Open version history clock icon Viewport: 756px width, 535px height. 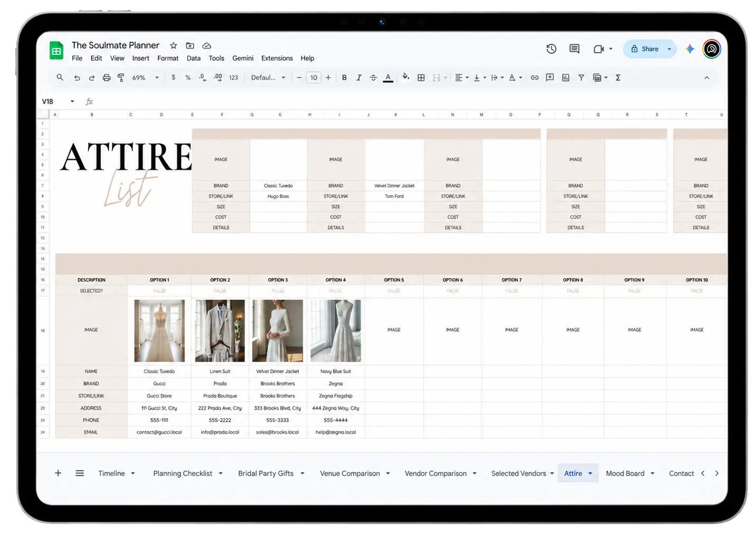[x=551, y=49]
